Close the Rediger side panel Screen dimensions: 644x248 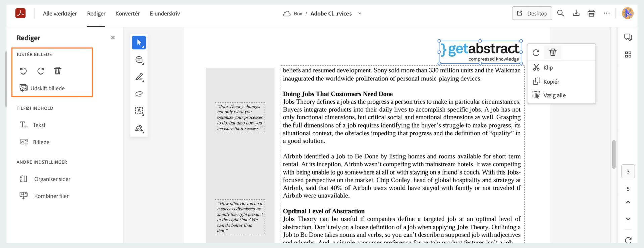pos(113,38)
